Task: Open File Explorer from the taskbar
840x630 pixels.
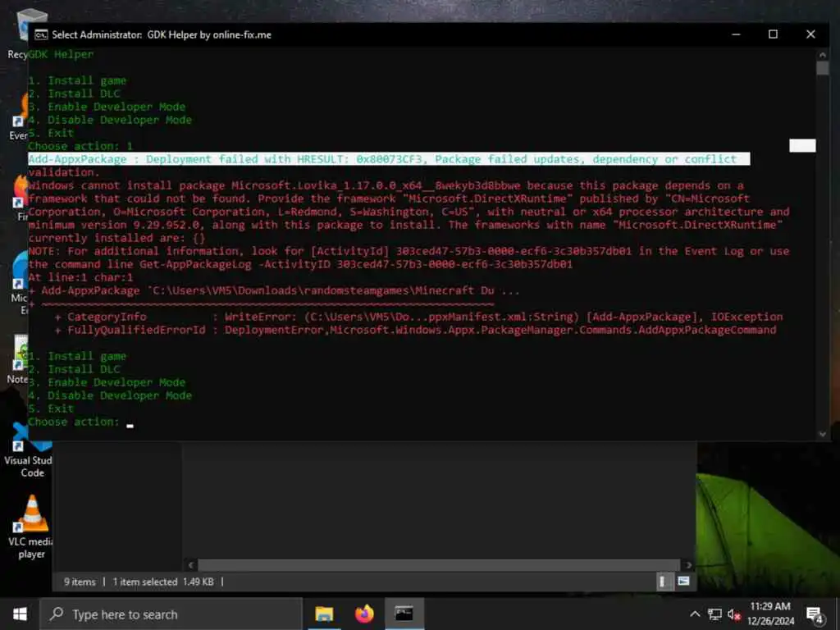Action: pyautogui.click(x=324, y=614)
